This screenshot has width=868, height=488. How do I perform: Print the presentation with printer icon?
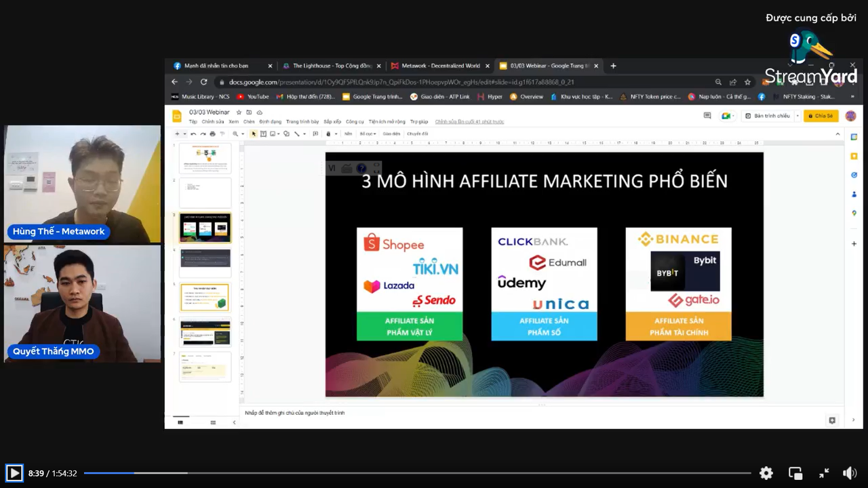[212, 134]
